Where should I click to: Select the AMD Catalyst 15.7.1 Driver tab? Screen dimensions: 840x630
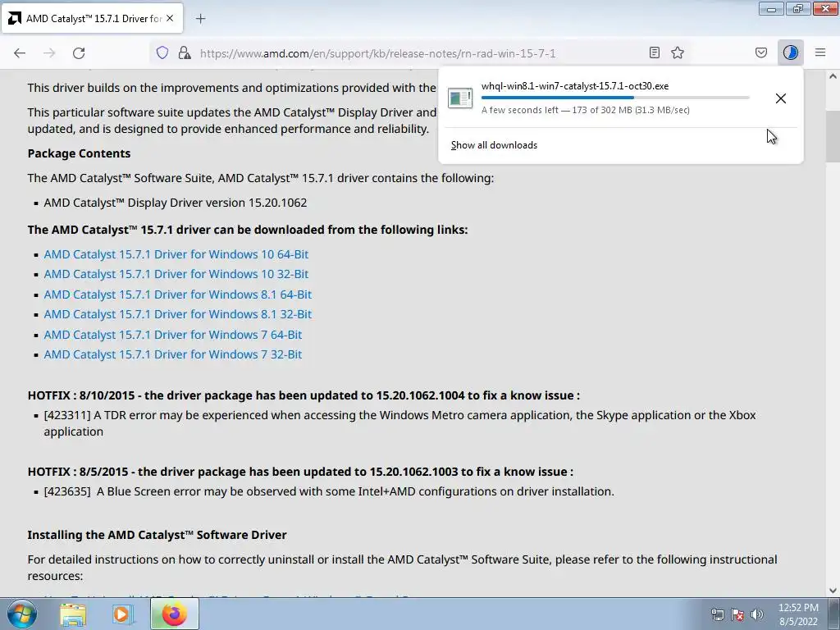[x=92, y=18]
